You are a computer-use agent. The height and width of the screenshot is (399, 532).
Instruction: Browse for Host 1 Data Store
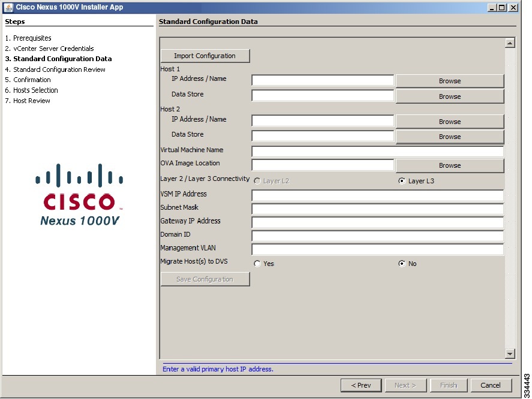(449, 96)
